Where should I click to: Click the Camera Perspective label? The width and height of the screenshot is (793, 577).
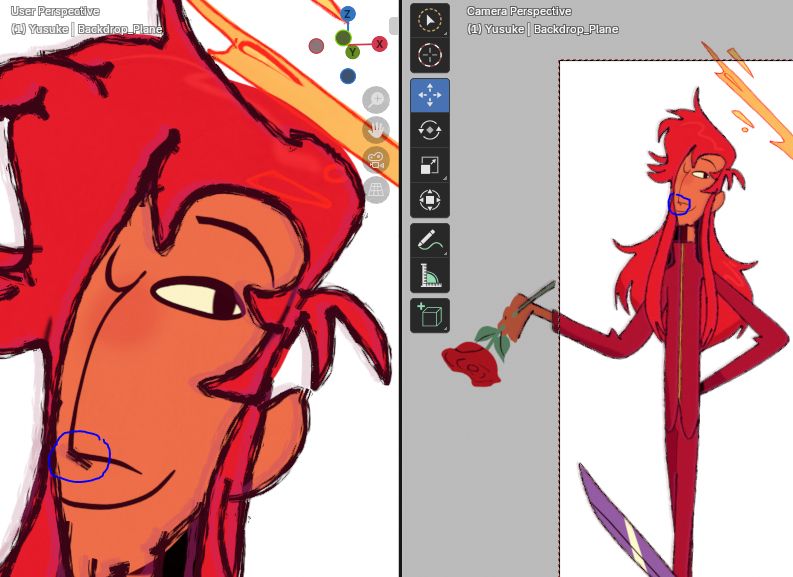(519, 11)
